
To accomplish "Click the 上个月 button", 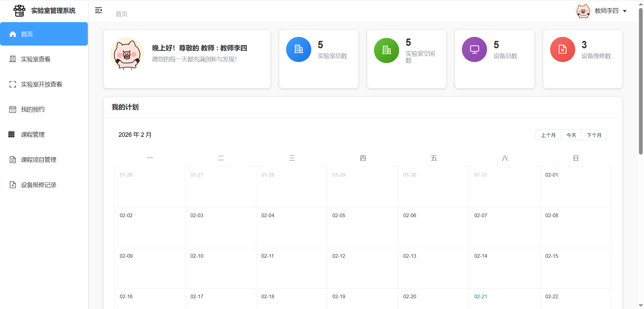I will pyautogui.click(x=548, y=135).
